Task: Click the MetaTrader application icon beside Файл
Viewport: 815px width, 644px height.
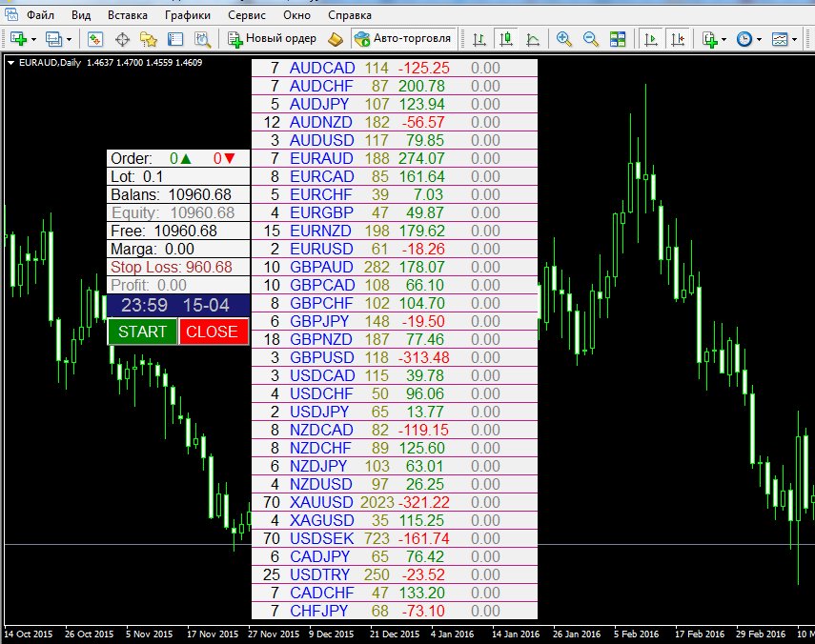Action: (11, 14)
